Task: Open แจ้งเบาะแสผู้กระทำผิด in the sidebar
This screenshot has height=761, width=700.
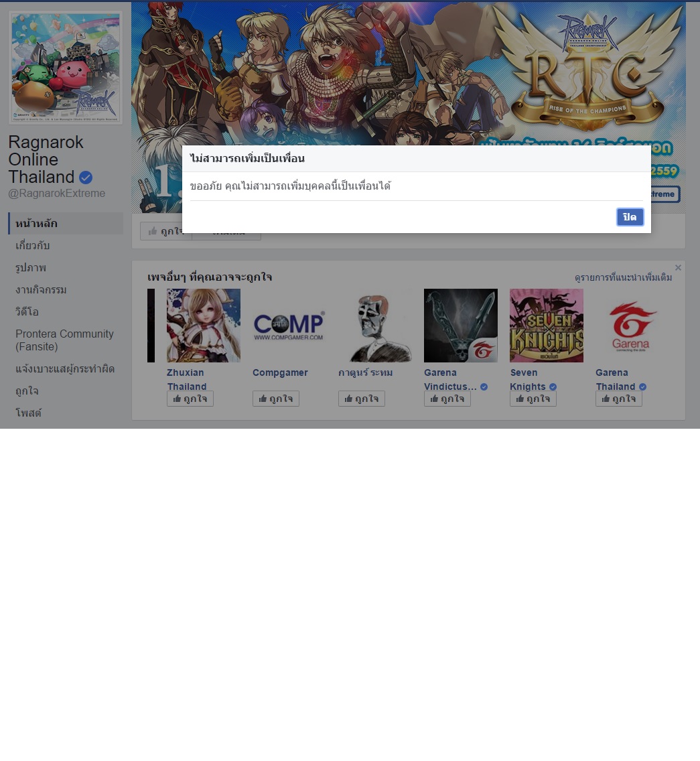Action: pos(65,369)
